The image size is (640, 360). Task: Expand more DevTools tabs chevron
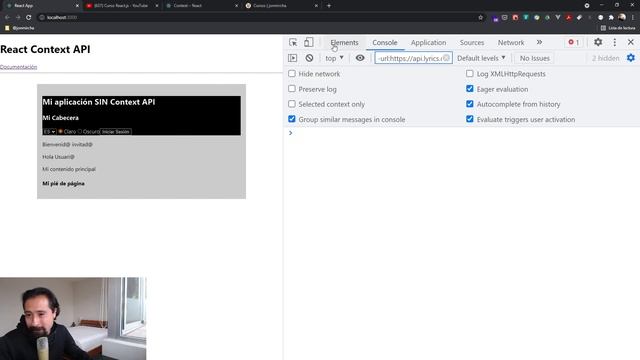pyautogui.click(x=539, y=42)
